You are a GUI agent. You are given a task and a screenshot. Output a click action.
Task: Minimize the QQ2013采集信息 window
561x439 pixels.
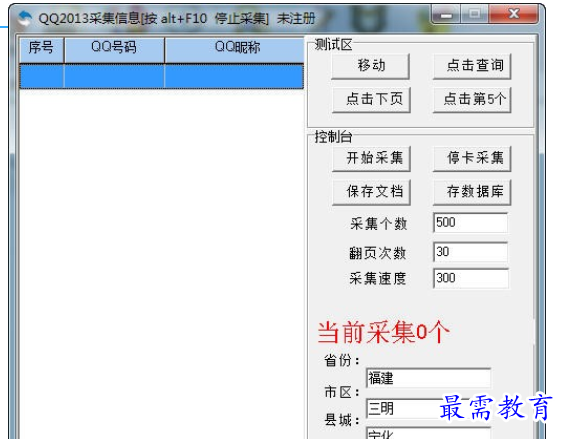pyautogui.click(x=446, y=14)
